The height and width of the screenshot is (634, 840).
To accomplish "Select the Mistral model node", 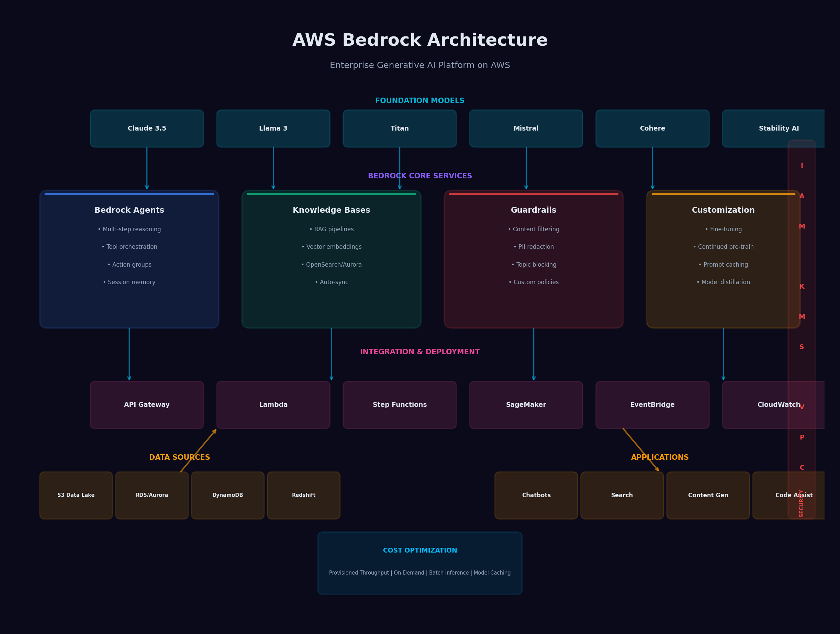I will [526, 129].
